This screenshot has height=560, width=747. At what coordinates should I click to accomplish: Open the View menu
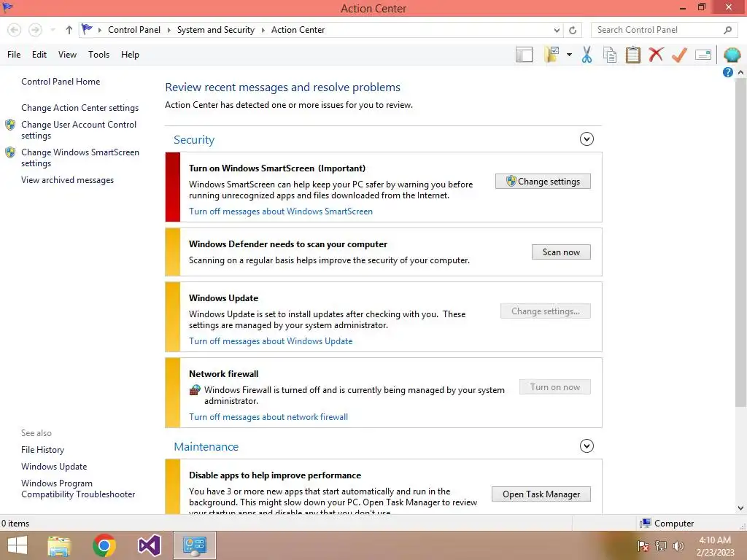tap(67, 55)
